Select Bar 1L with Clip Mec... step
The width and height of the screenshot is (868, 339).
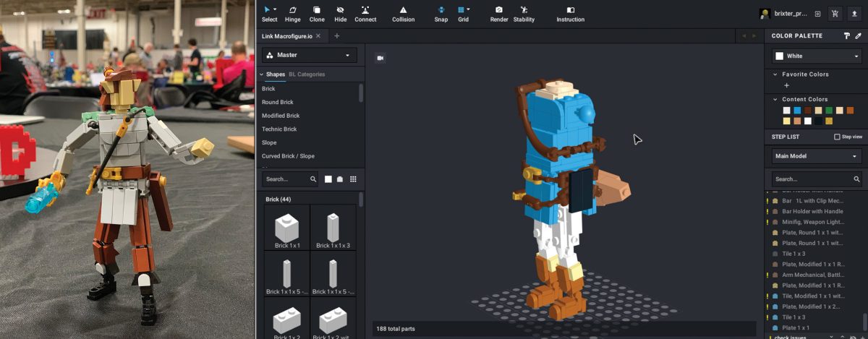[x=813, y=200]
